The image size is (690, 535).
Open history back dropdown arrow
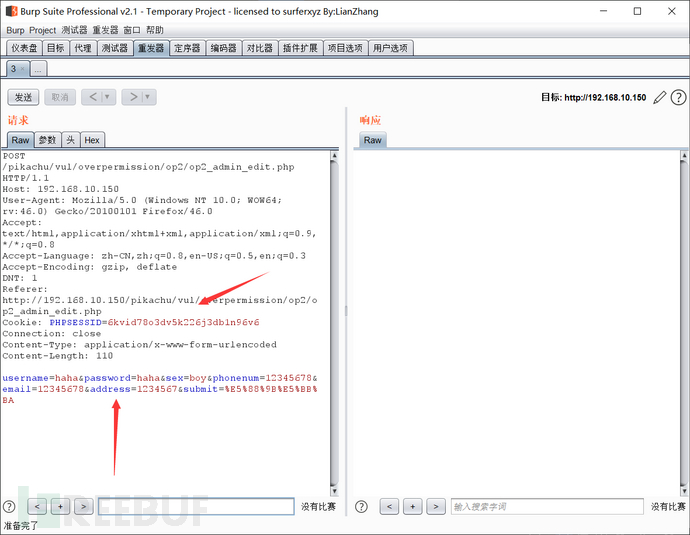[107, 97]
